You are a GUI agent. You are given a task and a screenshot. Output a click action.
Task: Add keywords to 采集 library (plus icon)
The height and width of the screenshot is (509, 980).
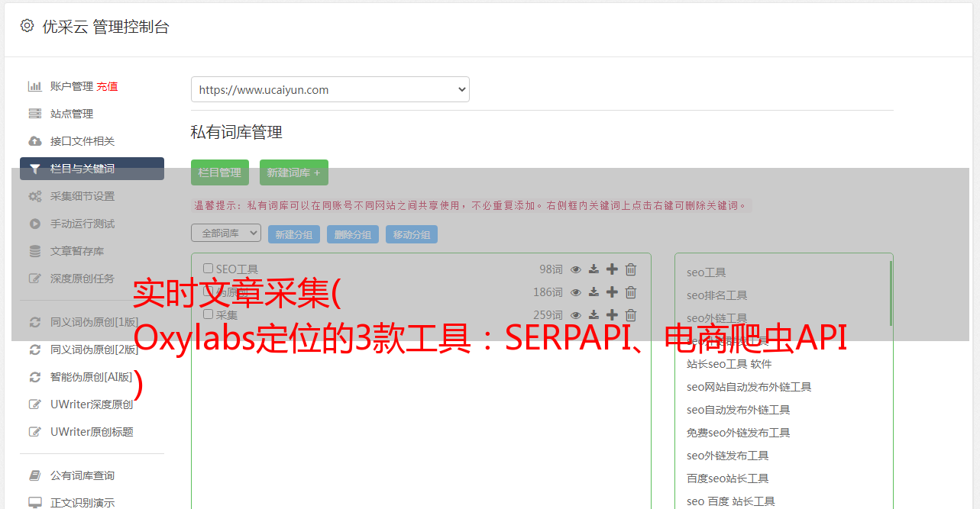tap(612, 314)
